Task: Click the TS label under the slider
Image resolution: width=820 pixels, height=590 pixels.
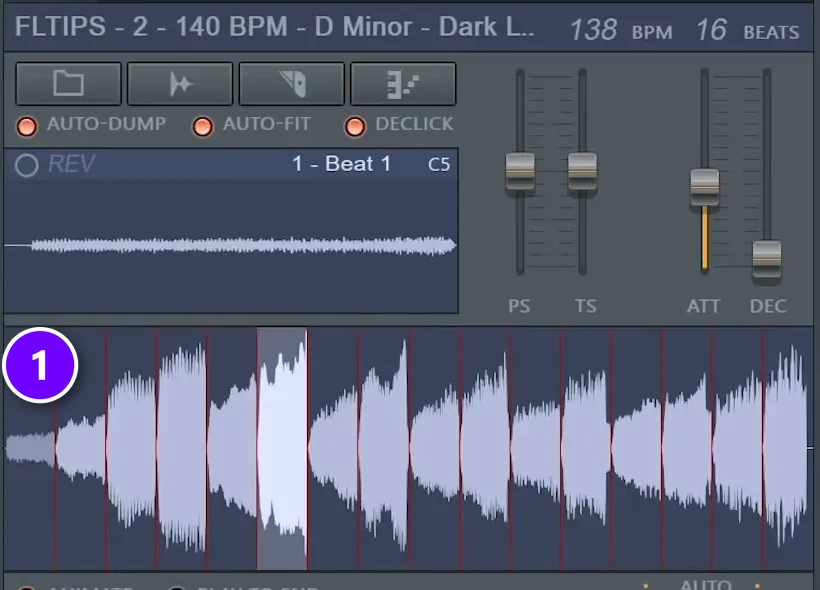Action: click(585, 306)
